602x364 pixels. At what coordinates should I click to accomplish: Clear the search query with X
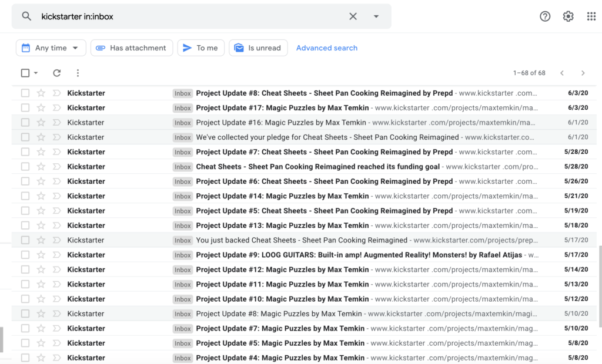point(353,16)
